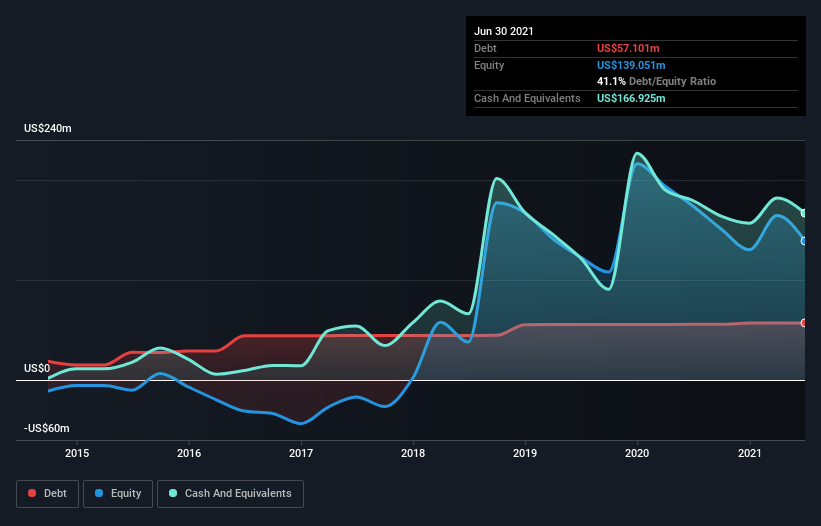Toggle Cash And Equivalents legend button
Viewport: 821px width, 526px height.
[230, 494]
